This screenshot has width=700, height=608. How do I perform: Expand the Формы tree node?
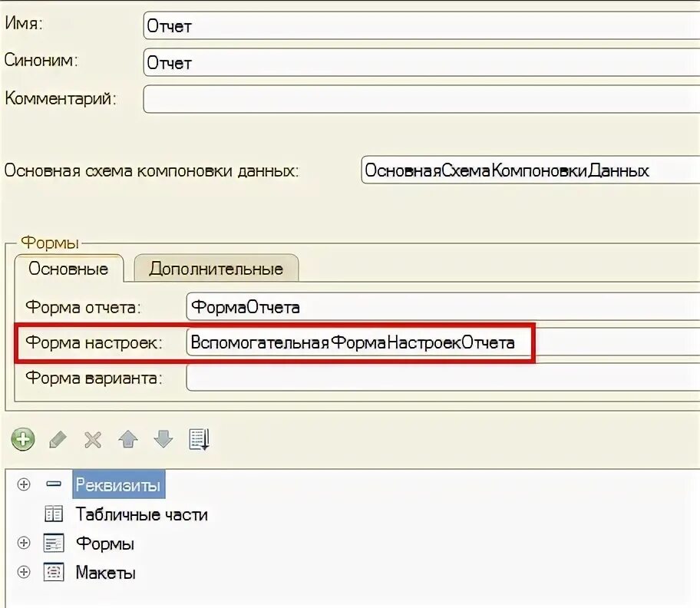(24, 543)
